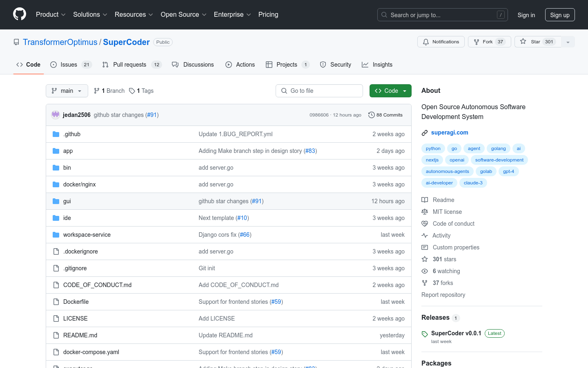Switch to the Projects tab
588x368 pixels.
coord(287,65)
